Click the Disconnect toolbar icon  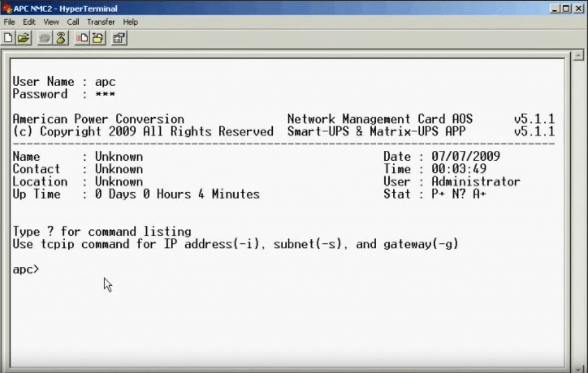[x=61, y=38]
